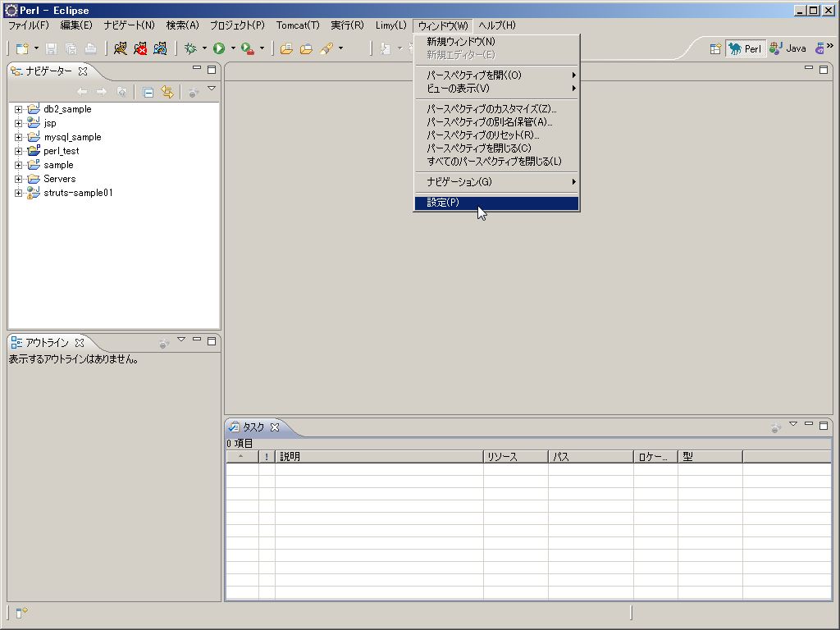Viewport: 840px width, 630px height.
Task: Open the Debug dropdown arrow
Action: point(204,48)
